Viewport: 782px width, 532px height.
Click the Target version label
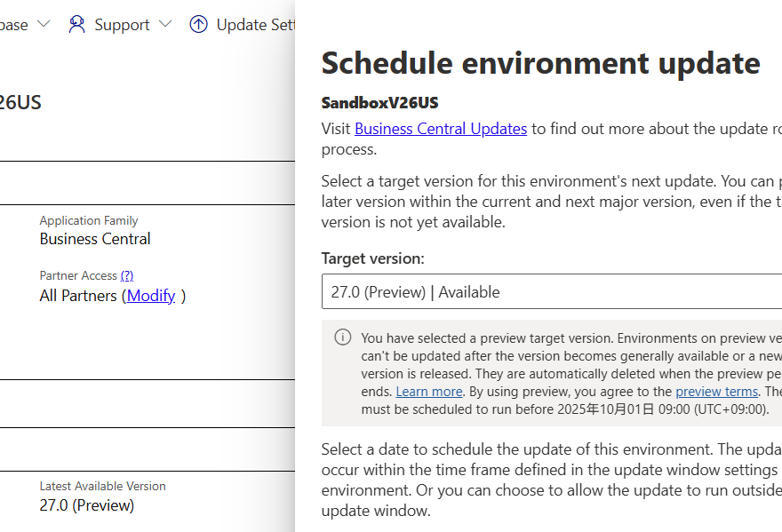click(x=372, y=258)
